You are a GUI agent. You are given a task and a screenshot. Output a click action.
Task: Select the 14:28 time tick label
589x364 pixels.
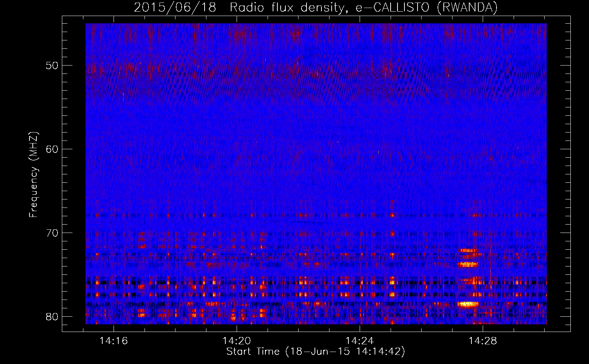pyautogui.click(x=483, y=341)
